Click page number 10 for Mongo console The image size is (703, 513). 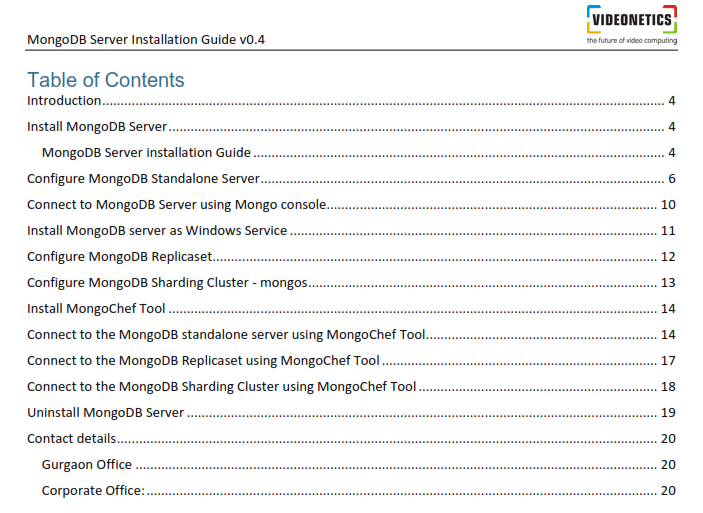pyautogui.click(x=668, y=204)
